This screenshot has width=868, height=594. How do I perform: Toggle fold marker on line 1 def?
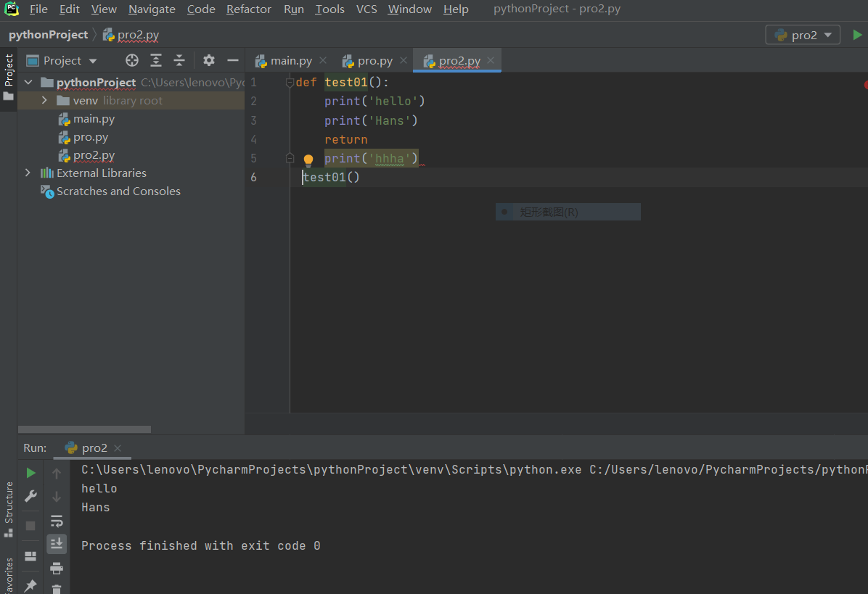[290, 83]
